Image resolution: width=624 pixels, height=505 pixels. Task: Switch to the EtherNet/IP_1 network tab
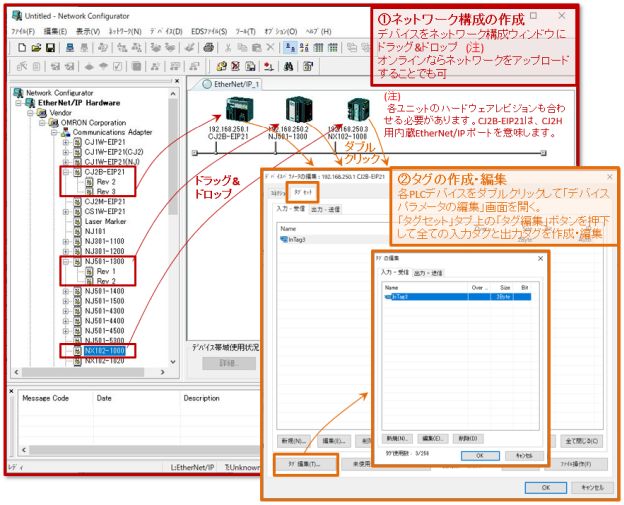pyautogui.click(x=235, y=84)
